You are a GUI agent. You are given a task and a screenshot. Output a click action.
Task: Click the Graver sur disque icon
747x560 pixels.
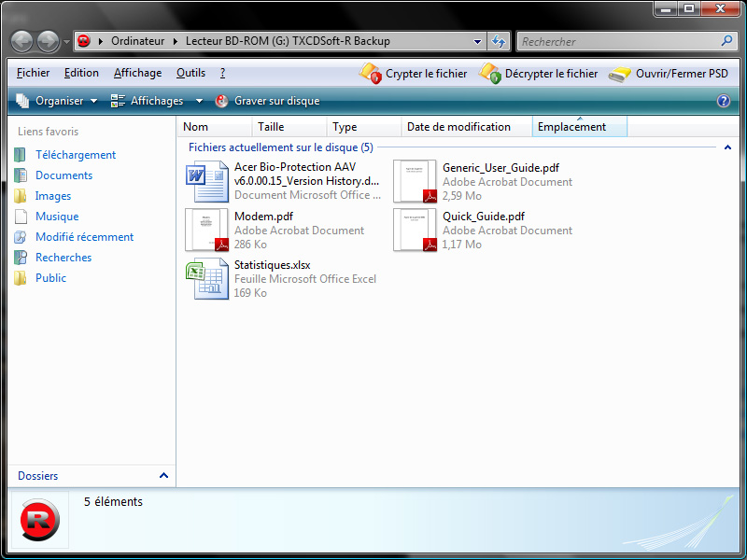[x=221, y=101]
